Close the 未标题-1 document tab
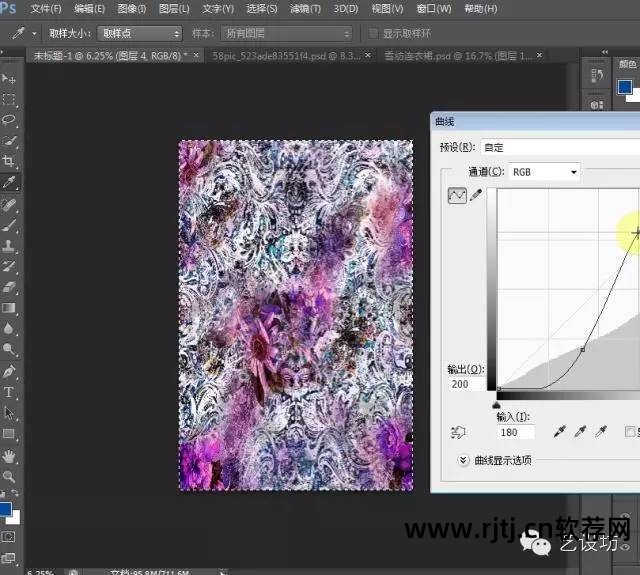Image resolution: width=640 pixels, height=575 pixels. tap(196, 55)
